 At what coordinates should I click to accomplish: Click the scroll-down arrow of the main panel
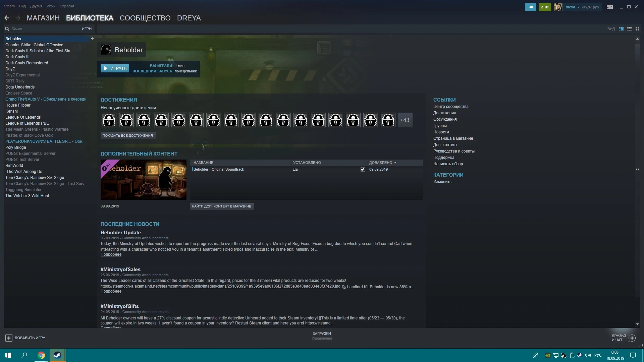click(637, 324)
